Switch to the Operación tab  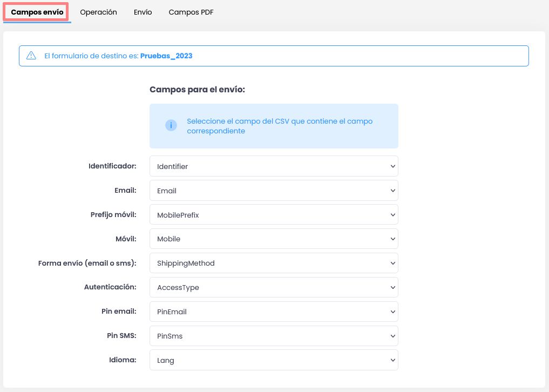click(x=98, y=12)
